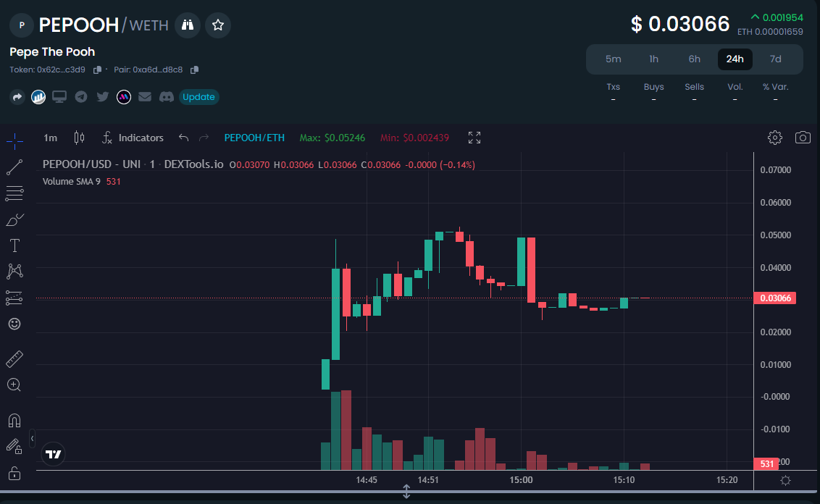Select the Trend Line drawing tool

14,167
